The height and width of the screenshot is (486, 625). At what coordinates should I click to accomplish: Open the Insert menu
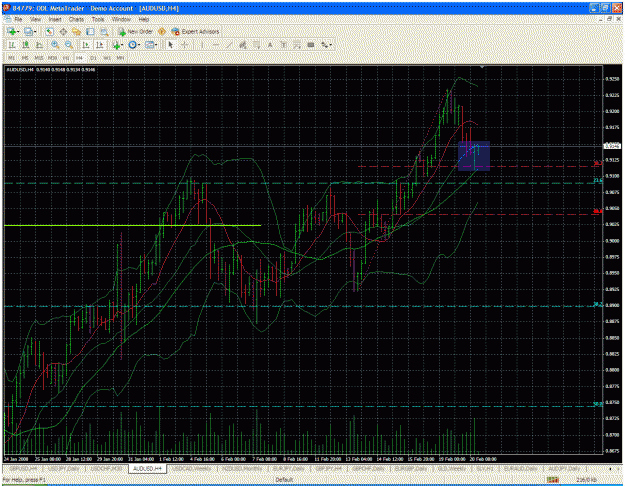coord(55,19)
